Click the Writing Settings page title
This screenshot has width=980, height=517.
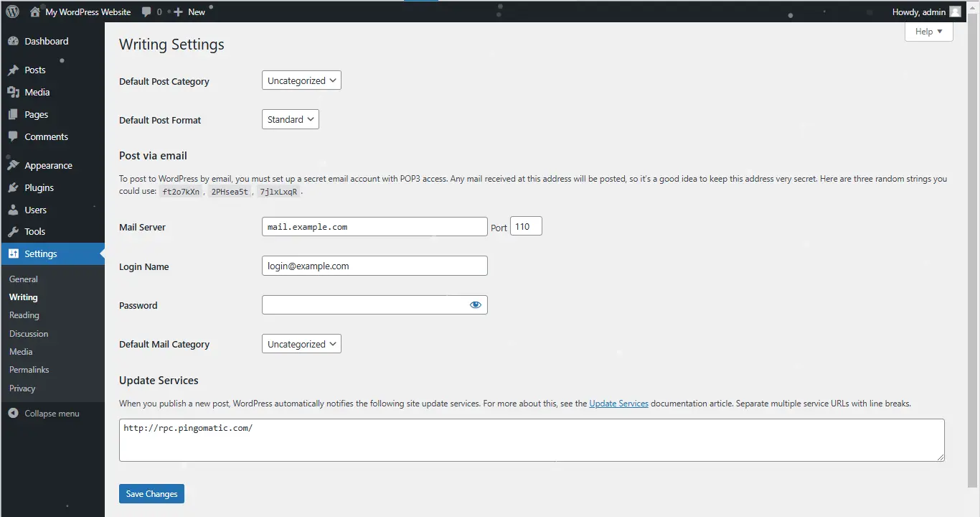point(171,45)
